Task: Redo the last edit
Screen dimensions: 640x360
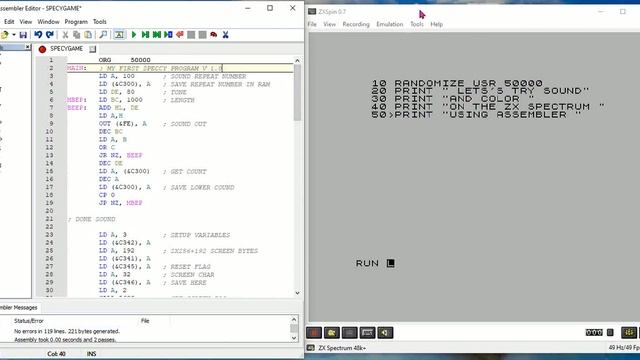Action: tap(50, 35)
